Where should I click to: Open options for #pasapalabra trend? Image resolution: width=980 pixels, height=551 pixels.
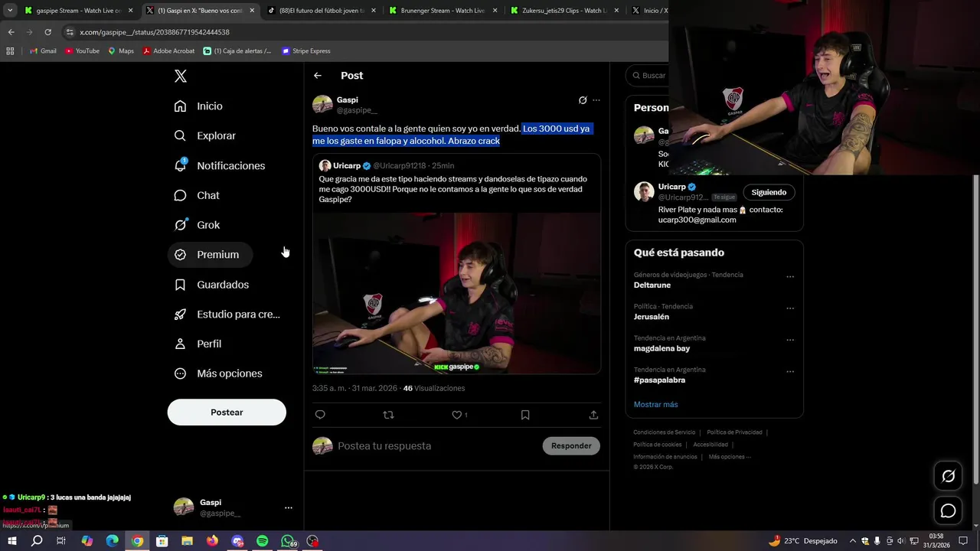point(790,372)
